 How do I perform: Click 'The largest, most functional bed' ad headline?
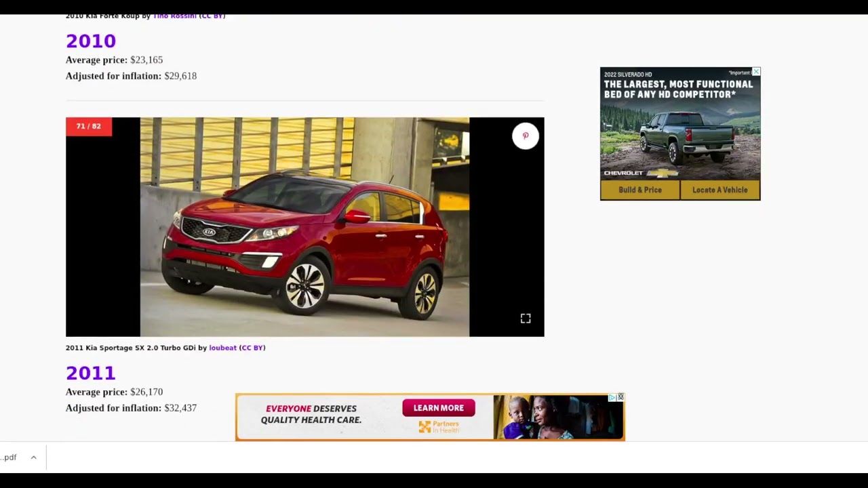678,89
